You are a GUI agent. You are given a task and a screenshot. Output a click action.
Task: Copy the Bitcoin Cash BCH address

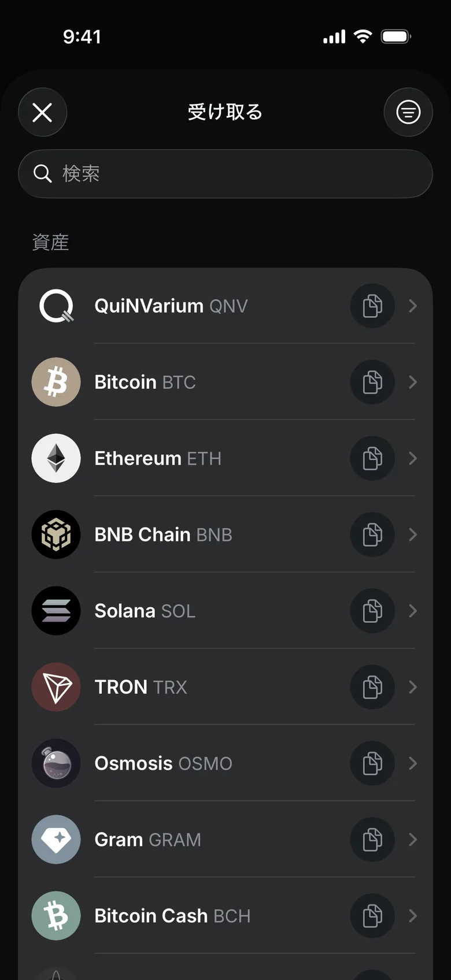point(372,916)
